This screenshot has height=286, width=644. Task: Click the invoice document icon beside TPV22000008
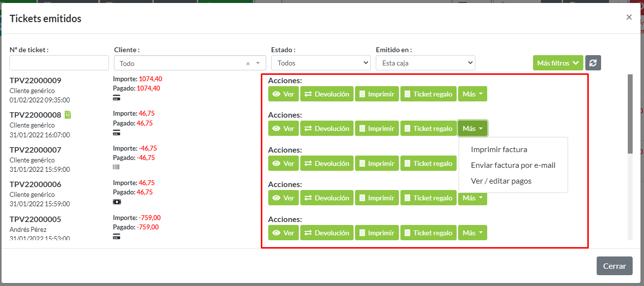(68, 115)
